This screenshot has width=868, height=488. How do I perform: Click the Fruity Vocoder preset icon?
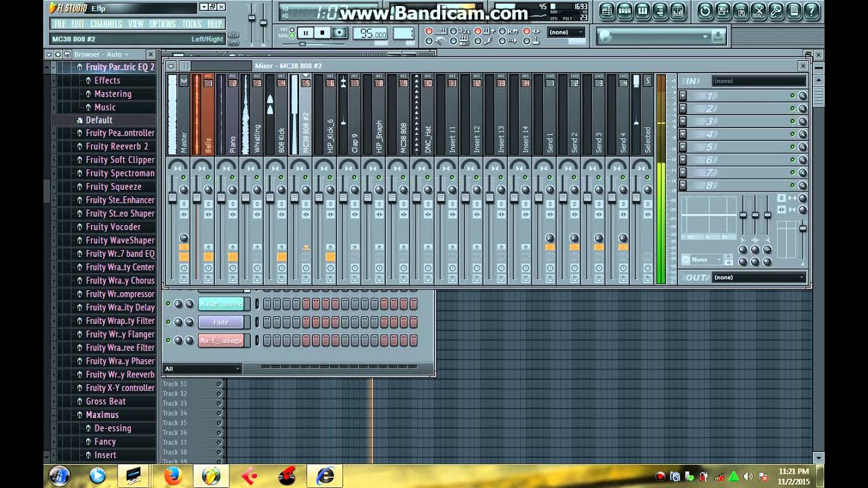click(79, 227)
